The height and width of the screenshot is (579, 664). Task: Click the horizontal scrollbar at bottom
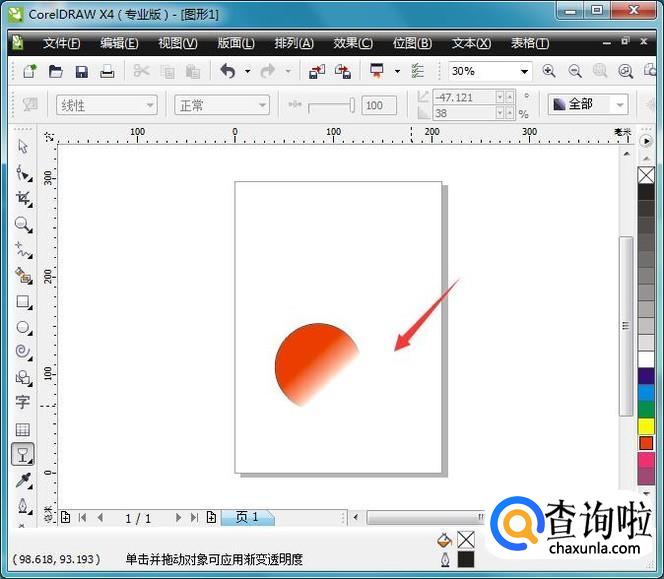point(420,517)
